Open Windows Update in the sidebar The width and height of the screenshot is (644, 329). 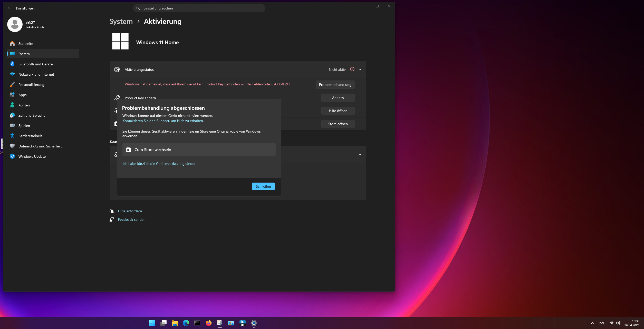click(x=43, y=156)
